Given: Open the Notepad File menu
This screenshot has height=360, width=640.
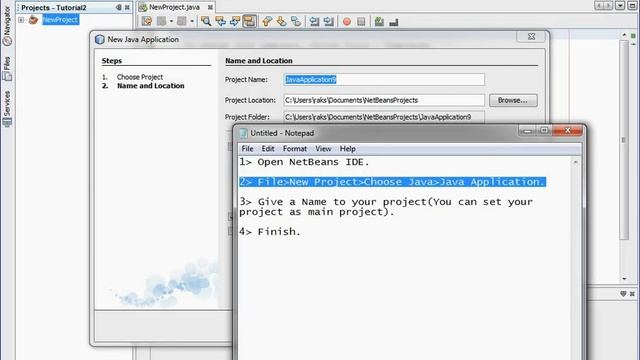Looking at the screenshot, I should 247,149.
